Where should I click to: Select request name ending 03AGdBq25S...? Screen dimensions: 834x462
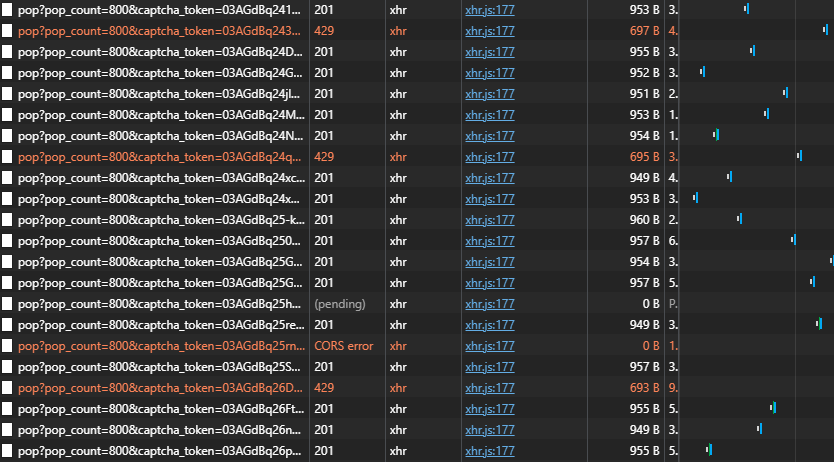pyautogui.click(x=160, y=367)
